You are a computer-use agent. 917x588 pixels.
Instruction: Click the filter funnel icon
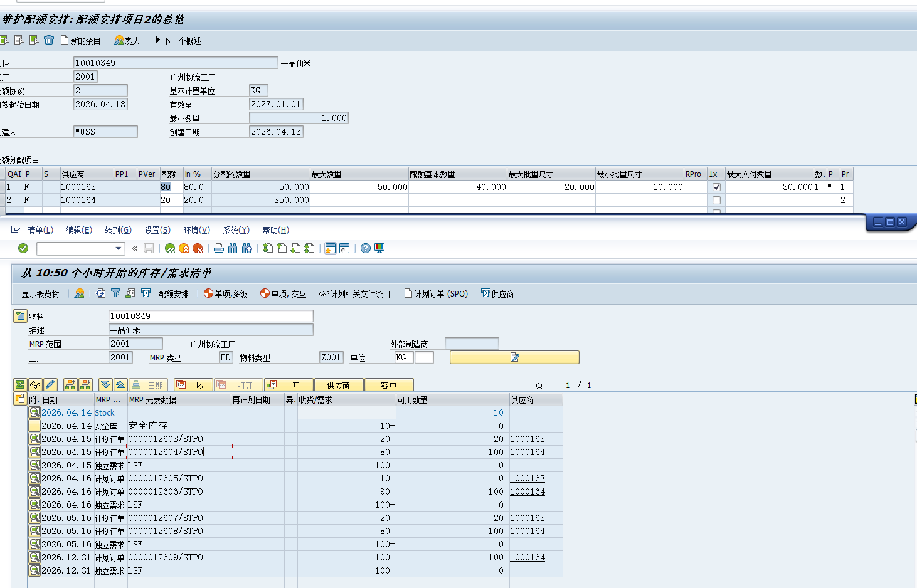[x=115, y=293]
